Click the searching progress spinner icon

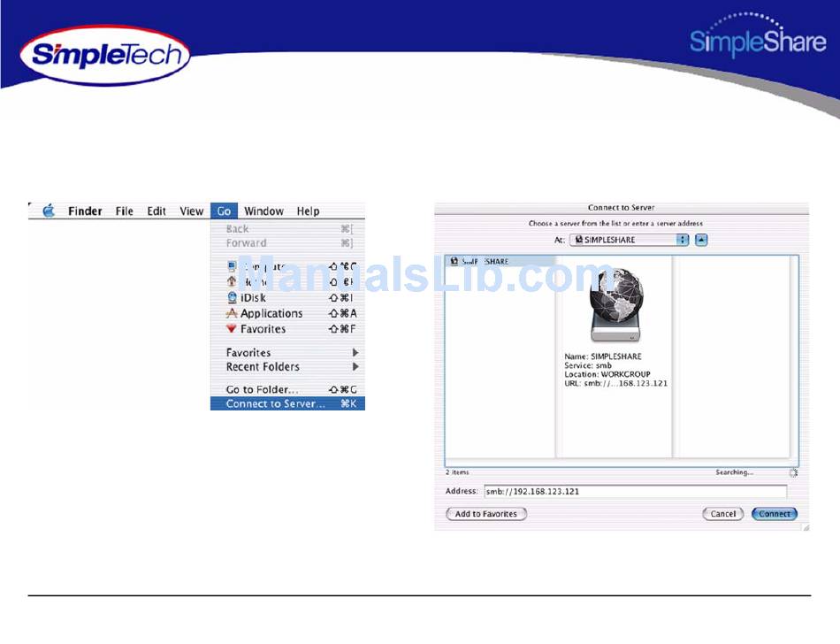point(793,472)
